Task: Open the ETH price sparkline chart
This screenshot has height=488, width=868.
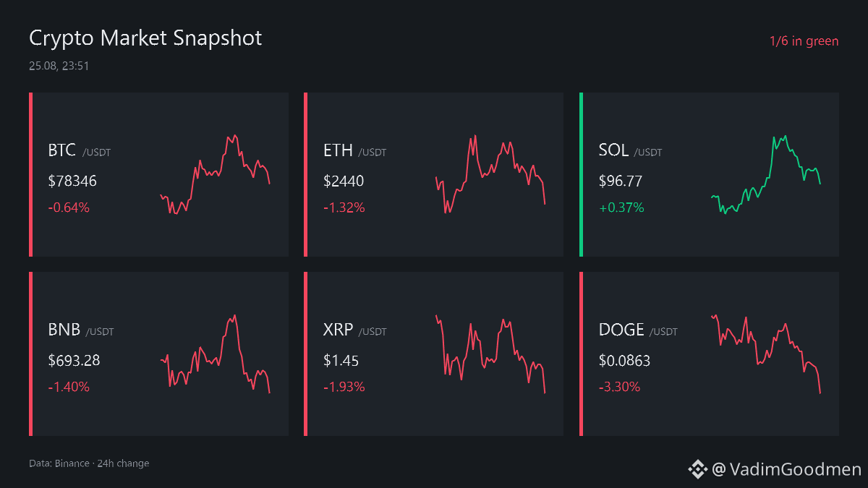Action: (490, 174)
